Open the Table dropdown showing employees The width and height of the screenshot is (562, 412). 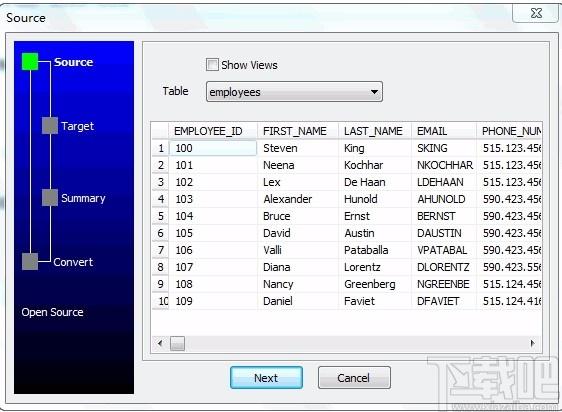click(x=294, y=92)
